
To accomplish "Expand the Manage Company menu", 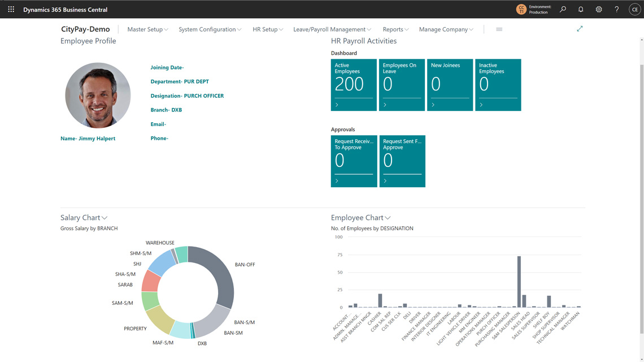I will click(x=446, y=29).
